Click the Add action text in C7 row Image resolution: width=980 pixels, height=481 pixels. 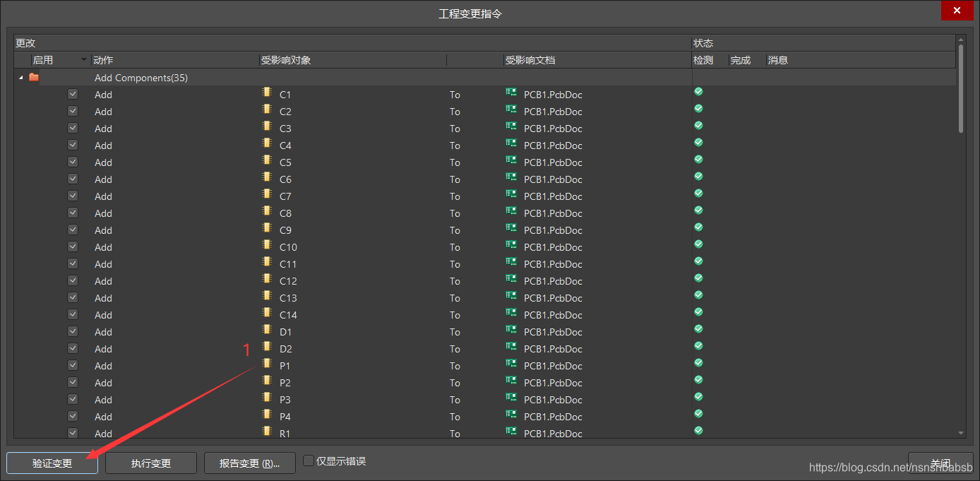coord(103,196)
